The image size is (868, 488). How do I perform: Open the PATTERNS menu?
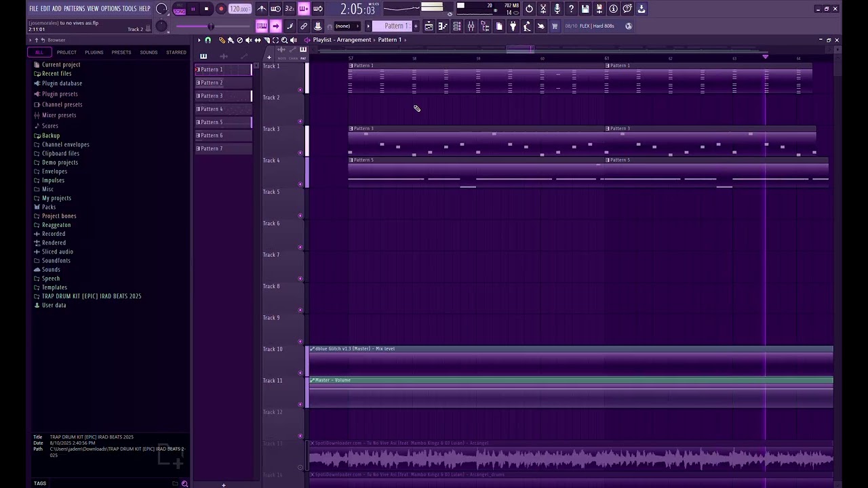point(75,9)
